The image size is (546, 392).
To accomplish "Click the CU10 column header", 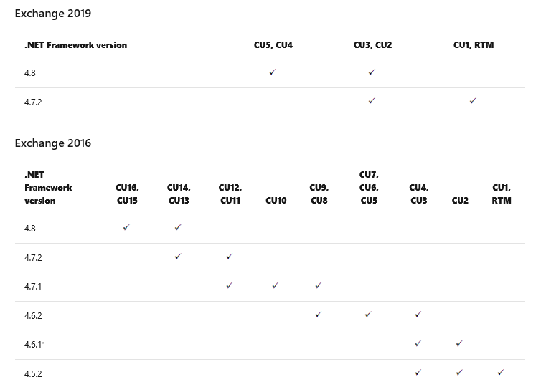I will coord(276,201).
